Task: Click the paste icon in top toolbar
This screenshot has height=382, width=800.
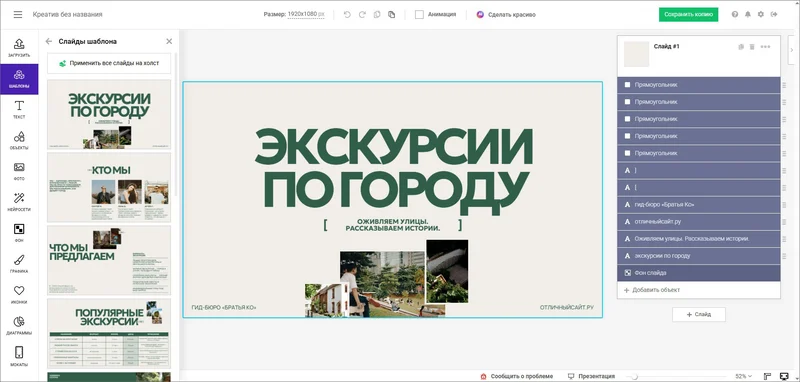Action: tap(391, 15)
